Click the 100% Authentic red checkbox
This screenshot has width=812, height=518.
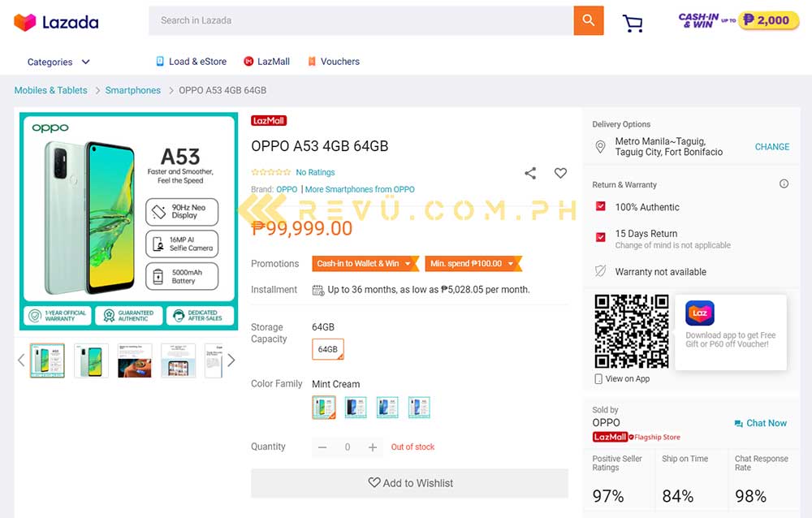coord(601,207)
